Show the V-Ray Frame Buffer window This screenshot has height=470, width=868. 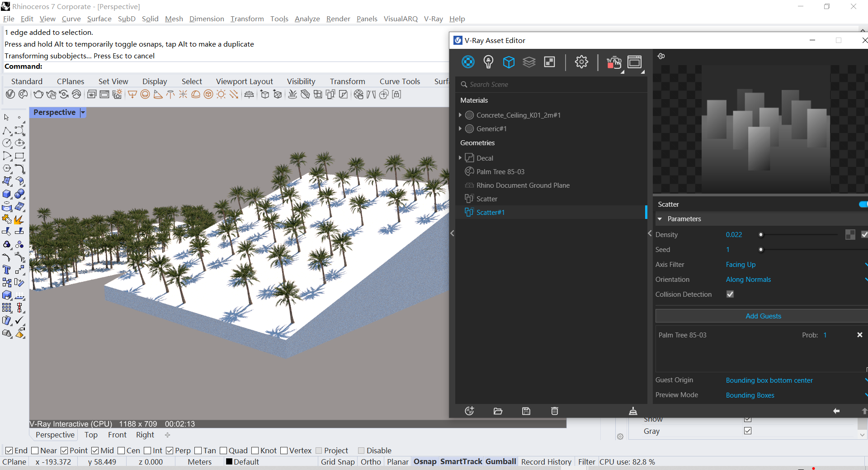click(x=634, y=62)
